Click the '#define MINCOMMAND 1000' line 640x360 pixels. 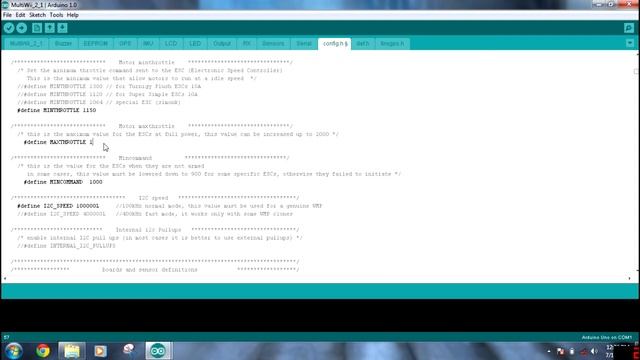point(63,182)
